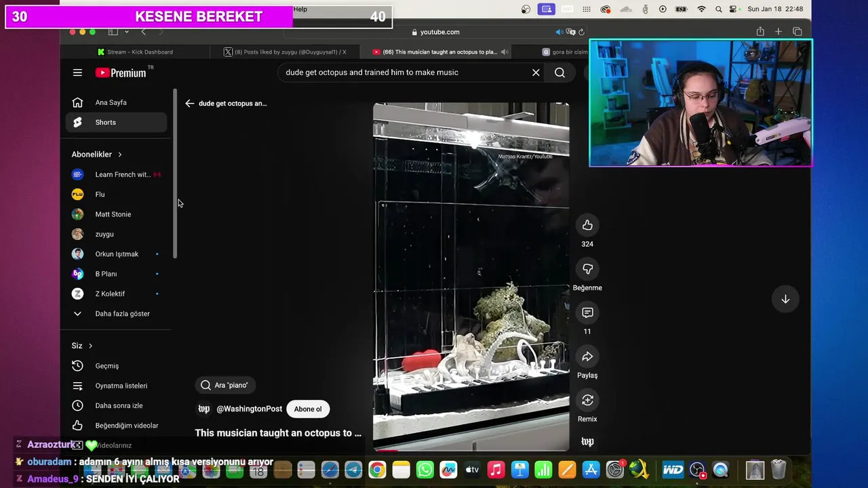
Task: Reload the page in Safari
Action: (x=582, y=32)
